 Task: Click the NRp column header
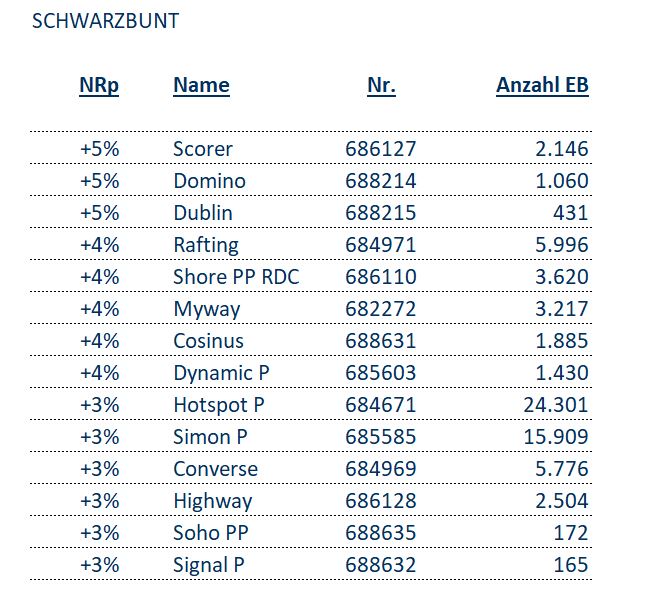coord(99,86)
